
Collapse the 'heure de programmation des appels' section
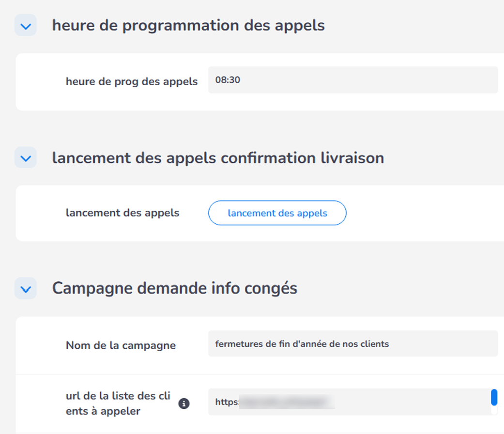[25, 25]
